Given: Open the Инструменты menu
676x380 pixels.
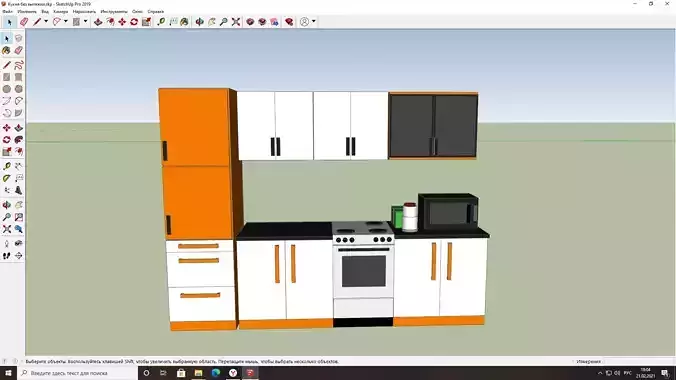Looking at the screenshot, I should 114,12.
